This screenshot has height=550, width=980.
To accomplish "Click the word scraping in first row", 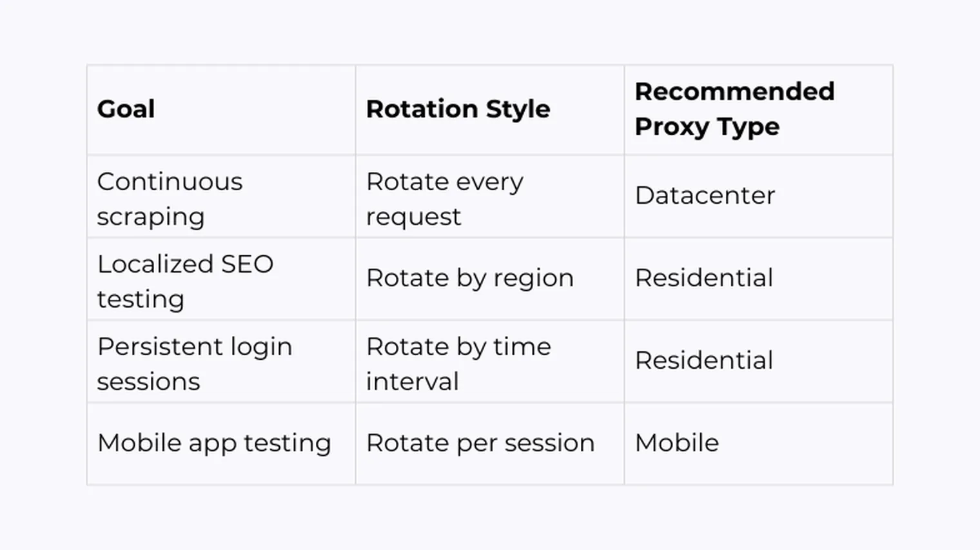I will [x=150, y=217].
